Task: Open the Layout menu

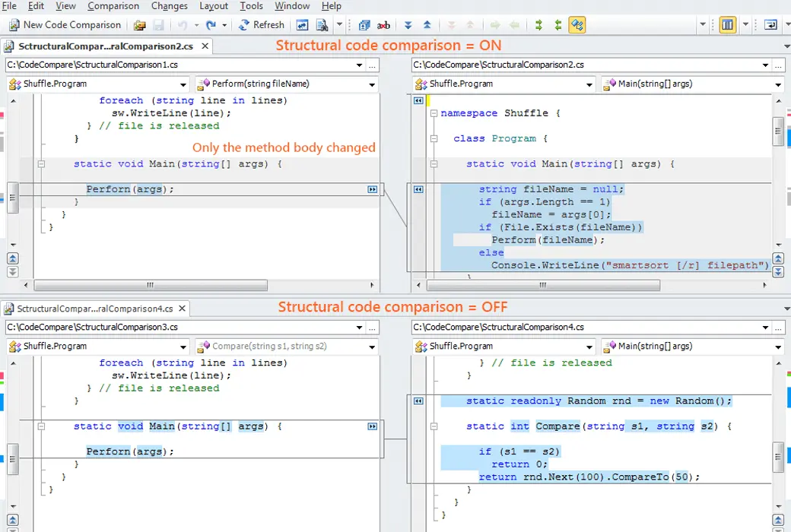Action: (x=214, y=6)
